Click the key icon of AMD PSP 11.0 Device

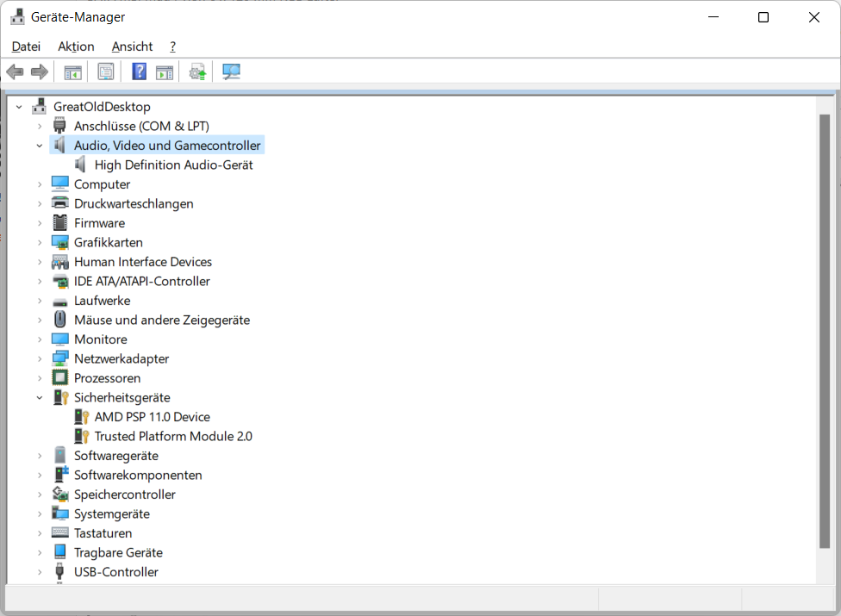click(x=81, y=417)
